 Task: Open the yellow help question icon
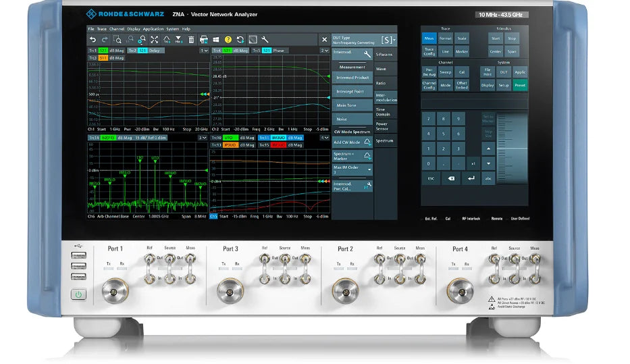point(228,39)
